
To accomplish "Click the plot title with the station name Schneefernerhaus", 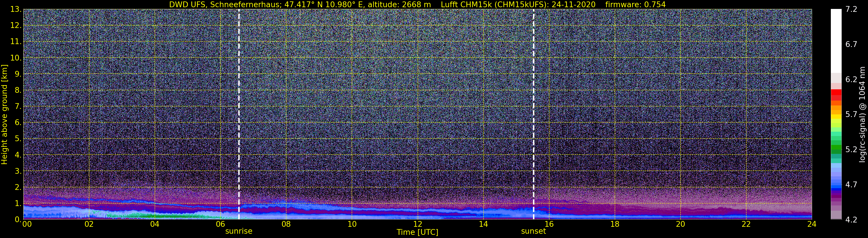I will (x=417, y=5).
